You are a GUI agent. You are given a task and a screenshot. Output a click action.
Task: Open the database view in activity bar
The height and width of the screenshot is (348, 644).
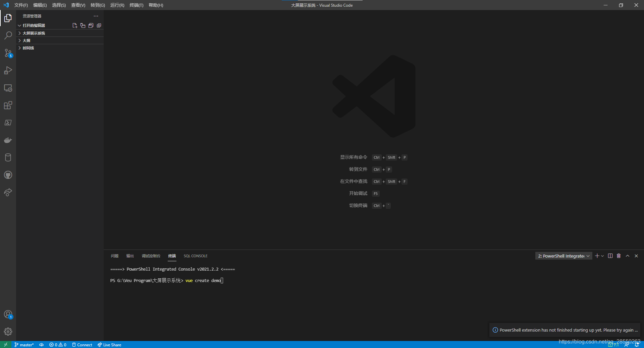(8, 157)
